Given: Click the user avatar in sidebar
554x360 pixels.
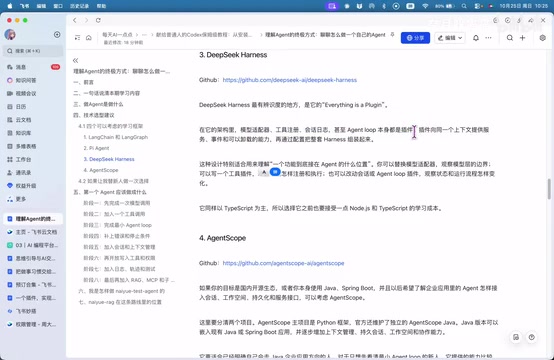Looking at the screenshot, I should click(x=10, y=34).
